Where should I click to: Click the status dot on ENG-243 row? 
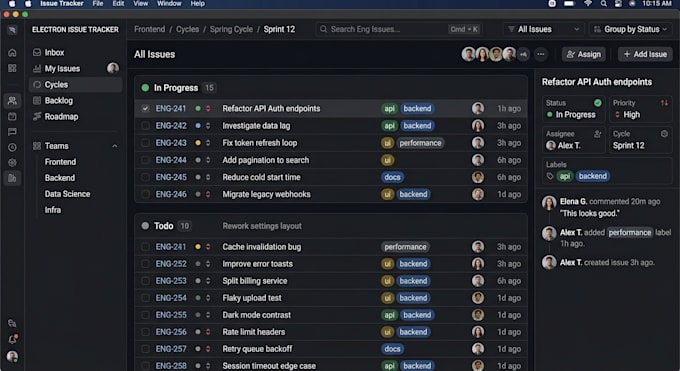(x=198, y=143)
